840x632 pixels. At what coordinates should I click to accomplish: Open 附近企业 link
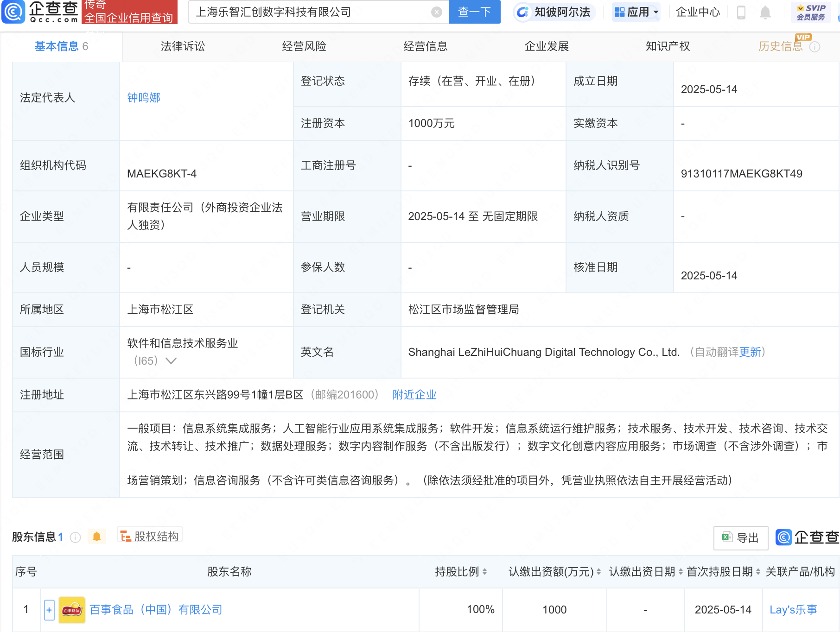point(414,395)
